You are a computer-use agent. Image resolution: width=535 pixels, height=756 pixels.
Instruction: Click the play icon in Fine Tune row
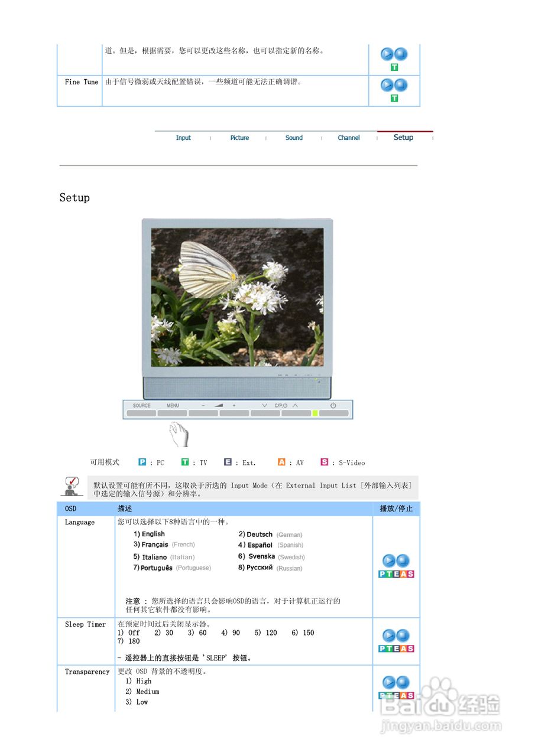pyautogui.click(x=387, y=85)
